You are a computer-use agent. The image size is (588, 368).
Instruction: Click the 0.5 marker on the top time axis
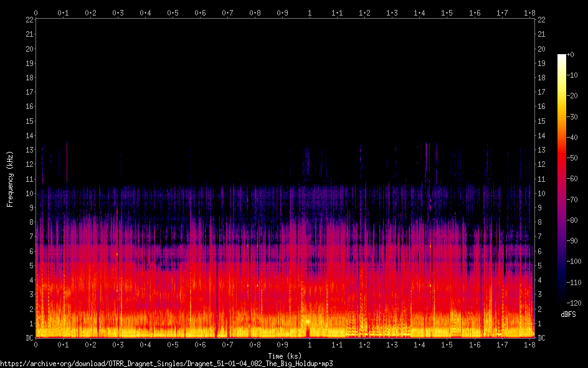coord(173,12)
